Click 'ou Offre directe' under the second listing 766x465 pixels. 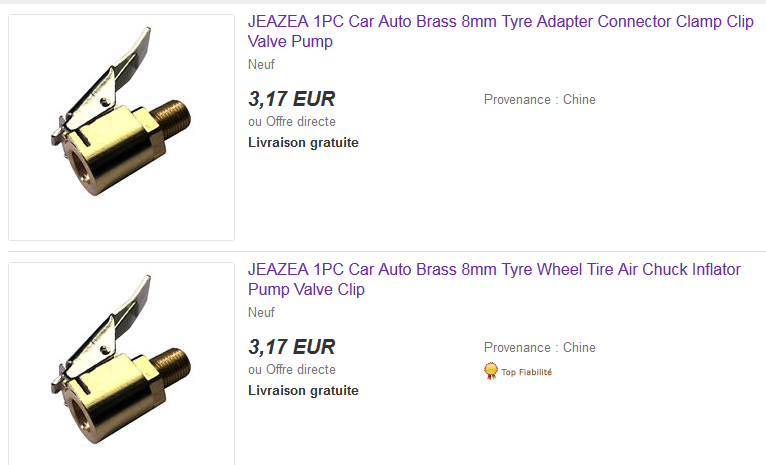(x=292, y=370)
